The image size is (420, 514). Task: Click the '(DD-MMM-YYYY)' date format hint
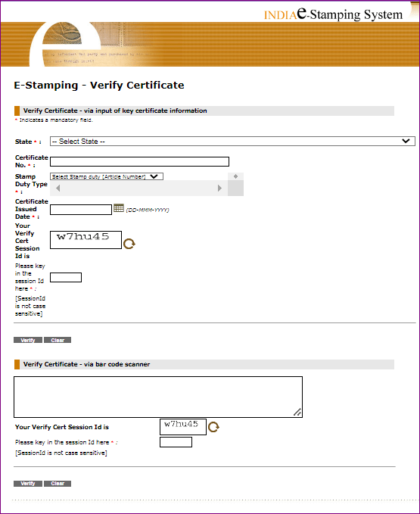(x=148, y=210)
